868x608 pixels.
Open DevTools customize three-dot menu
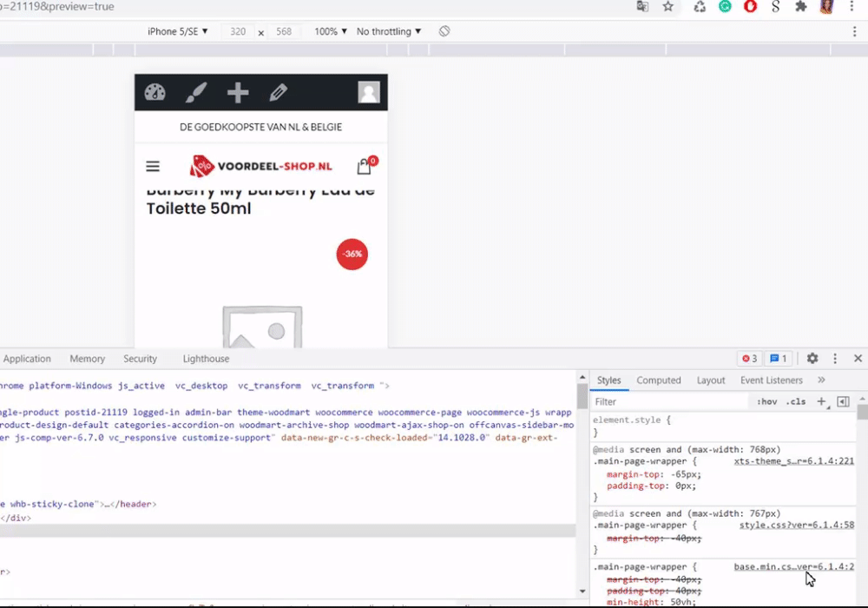click(x=835, y=359)
